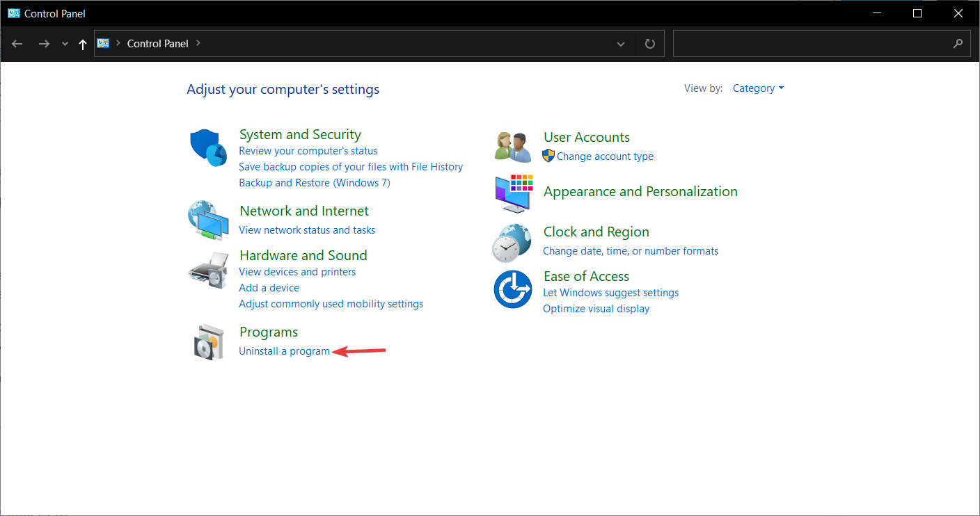Screen dimensions: 980x516
Task: Expand chevron before Control Panel breadcrumb
Action: 118,43
